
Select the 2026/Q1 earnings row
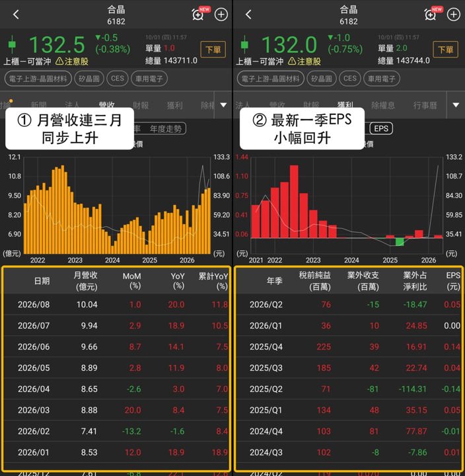coord(349,325)
